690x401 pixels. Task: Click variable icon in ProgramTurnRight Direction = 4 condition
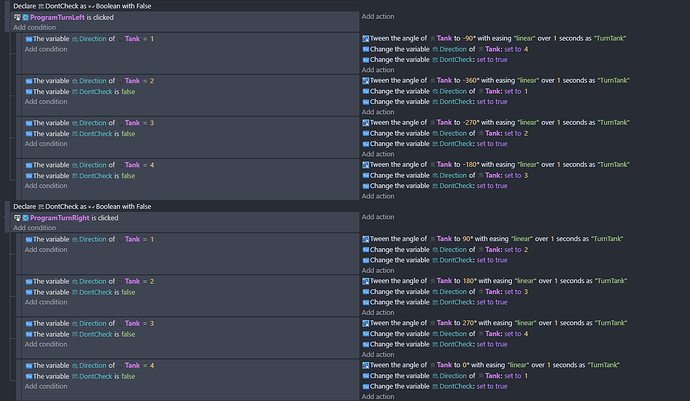click(29, 365)
